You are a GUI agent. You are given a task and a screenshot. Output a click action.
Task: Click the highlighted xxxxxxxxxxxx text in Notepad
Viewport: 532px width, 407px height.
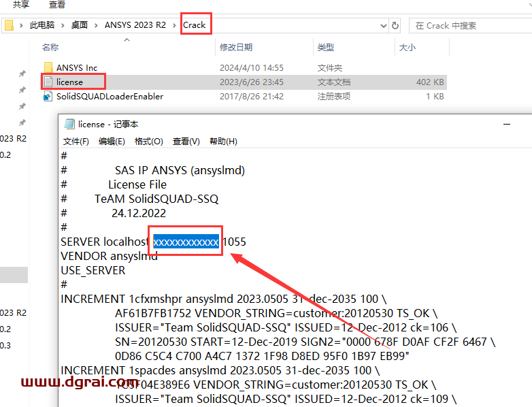pyautogui.click(x=186, y=242)
